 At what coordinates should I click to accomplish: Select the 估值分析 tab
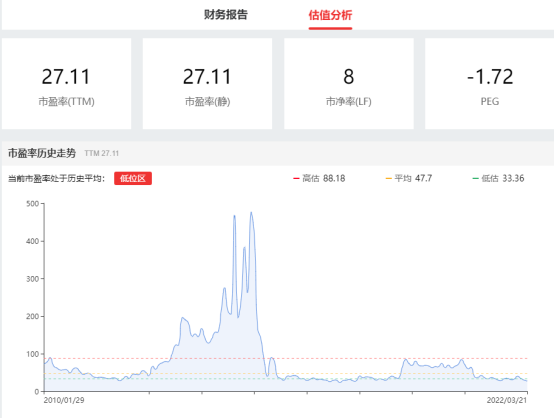coord(330,15)
